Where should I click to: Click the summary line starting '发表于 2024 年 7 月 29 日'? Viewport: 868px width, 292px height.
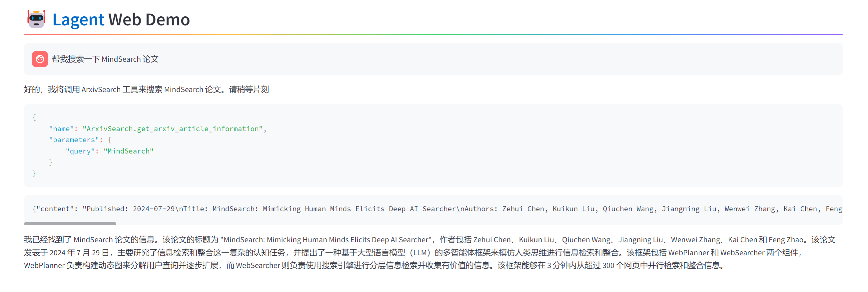414,253
